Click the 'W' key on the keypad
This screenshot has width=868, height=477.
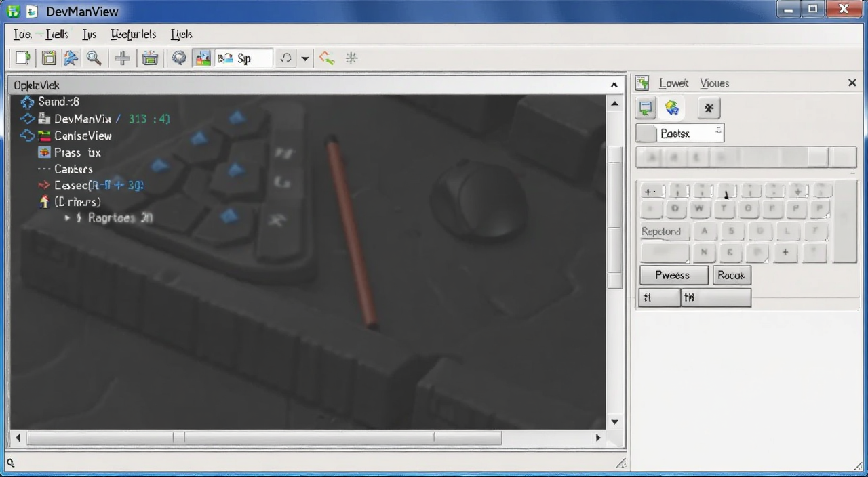pos(700,209)
